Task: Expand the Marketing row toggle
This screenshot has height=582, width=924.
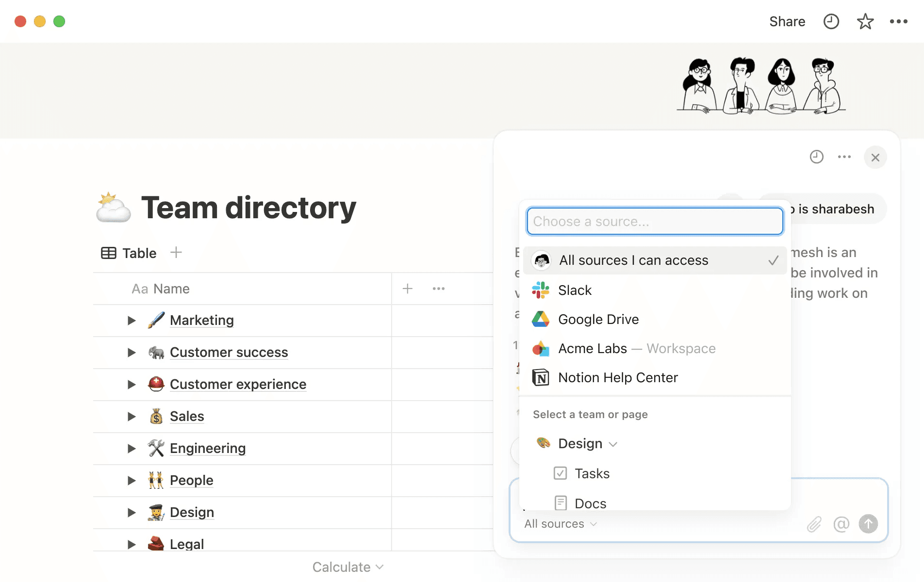Action: tap(132, 321)
